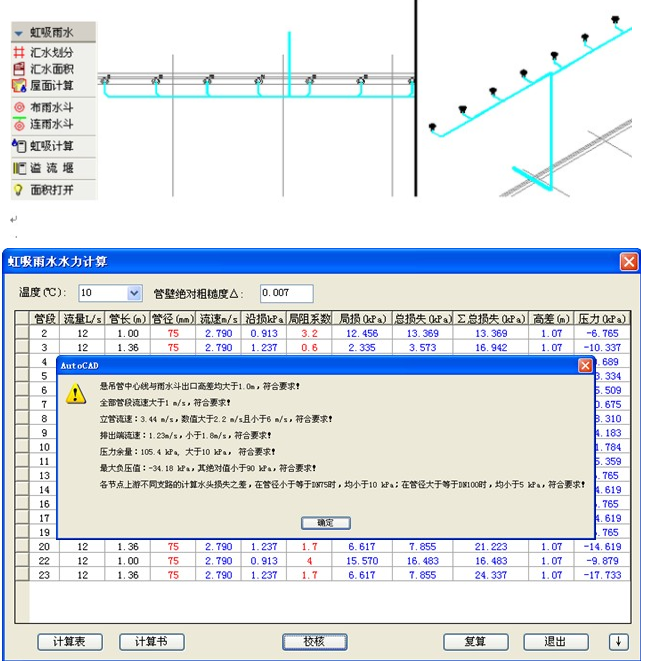Choose 连雨水斗 menu entry text

52,124
